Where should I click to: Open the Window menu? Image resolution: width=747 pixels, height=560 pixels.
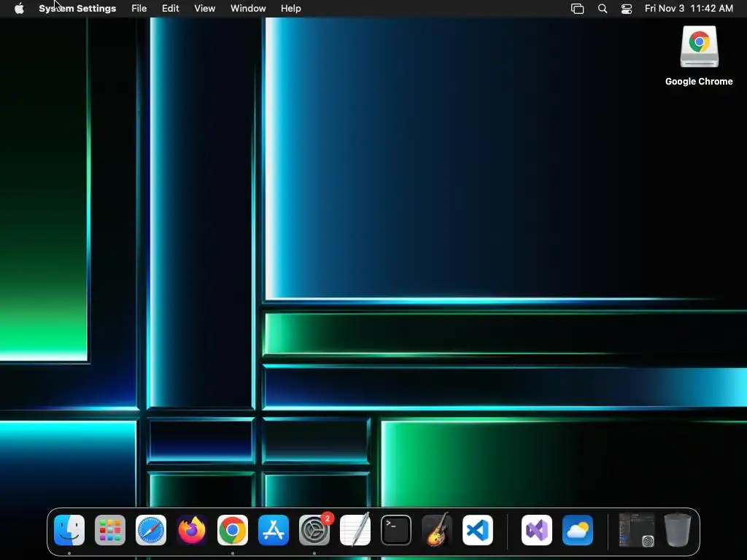248,9
